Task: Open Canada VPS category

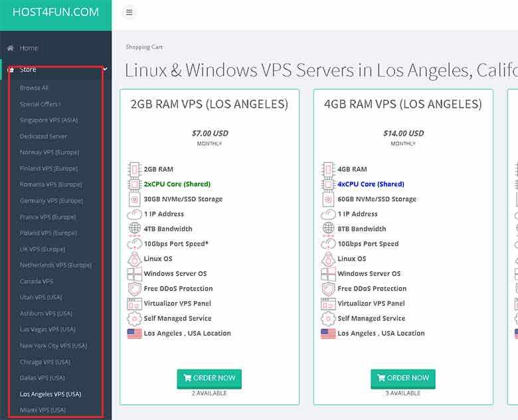Action: point(37,281)
